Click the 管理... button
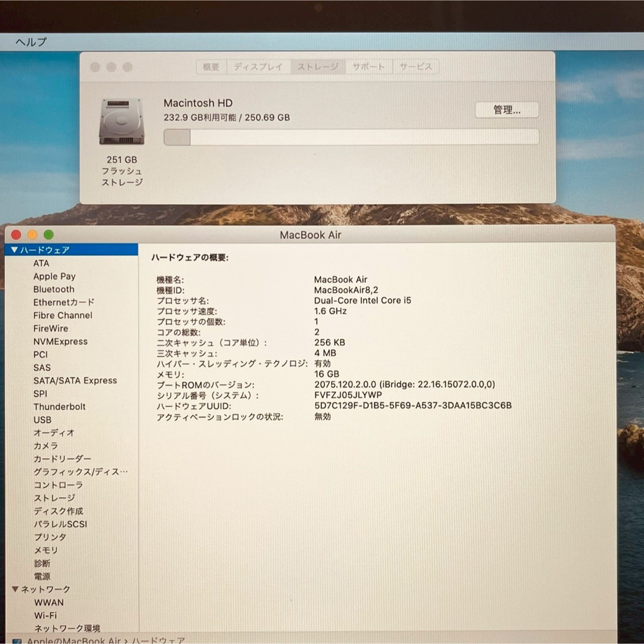 [507, 110]
